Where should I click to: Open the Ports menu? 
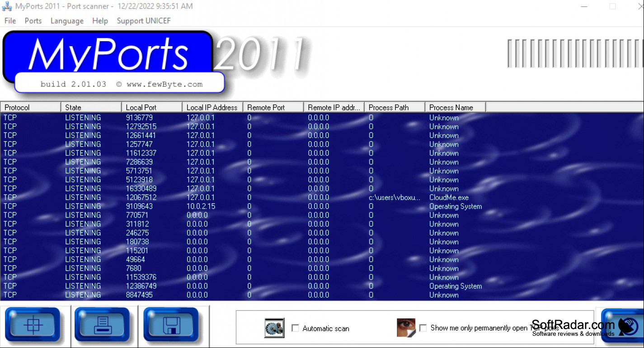(33, 21)
